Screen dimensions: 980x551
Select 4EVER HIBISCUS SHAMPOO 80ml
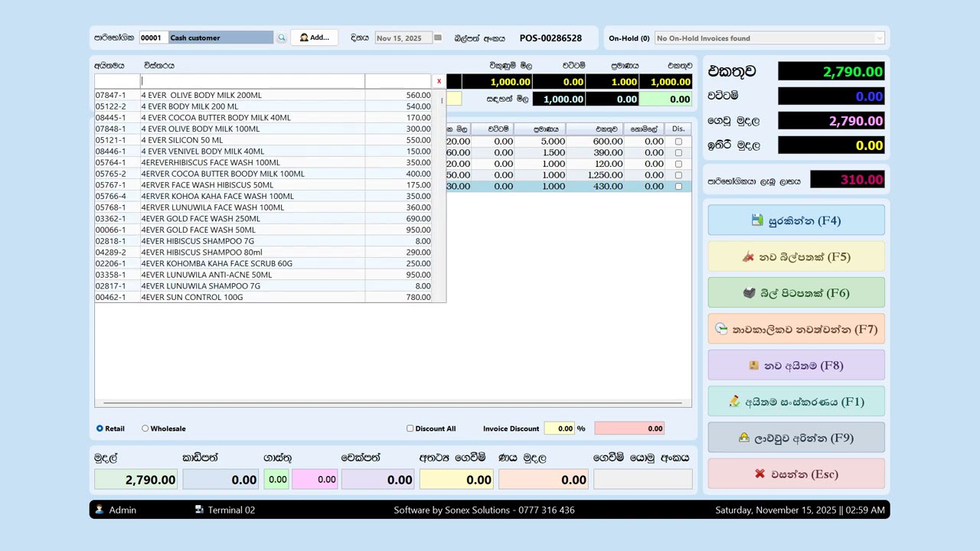[263, 253]
